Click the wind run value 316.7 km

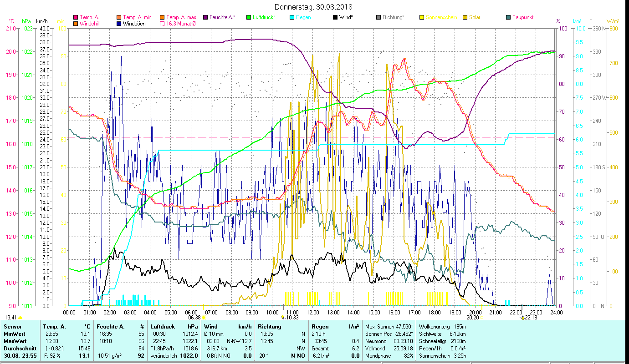pos(217,349)
